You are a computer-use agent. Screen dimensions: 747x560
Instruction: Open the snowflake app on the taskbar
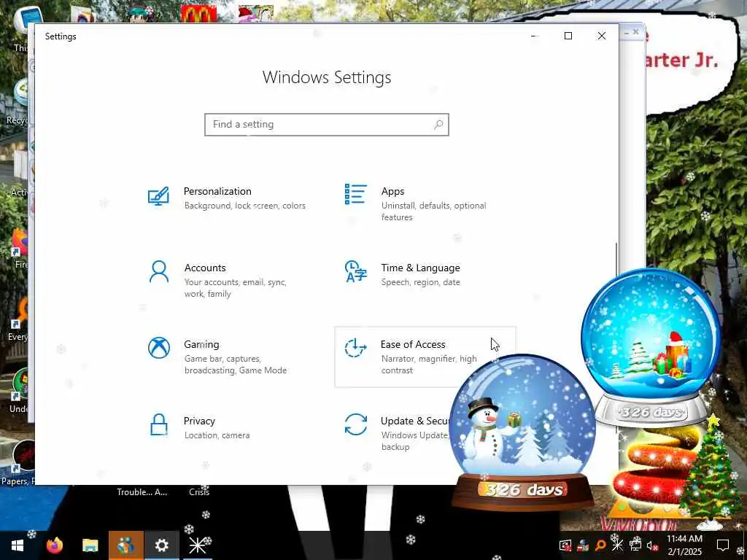point(197,545)
